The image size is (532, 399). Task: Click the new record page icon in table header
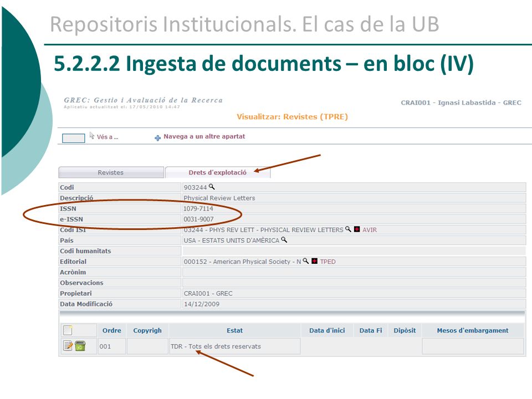68,330
